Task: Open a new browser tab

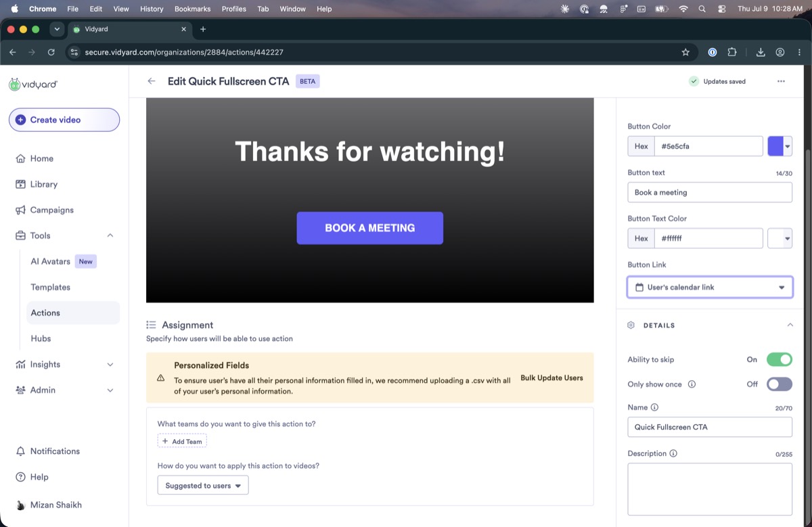Action: click(x=203, y=29)
